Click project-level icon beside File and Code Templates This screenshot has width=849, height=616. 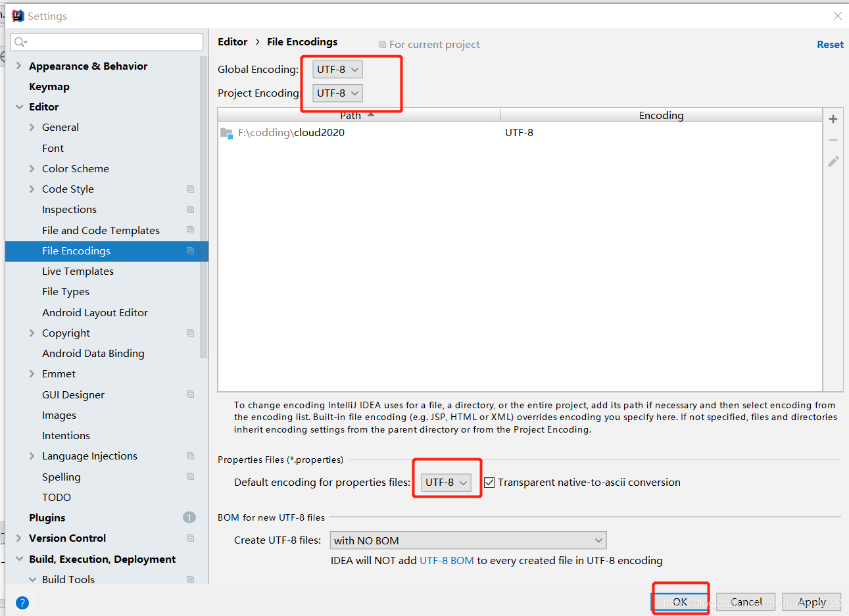190,230
